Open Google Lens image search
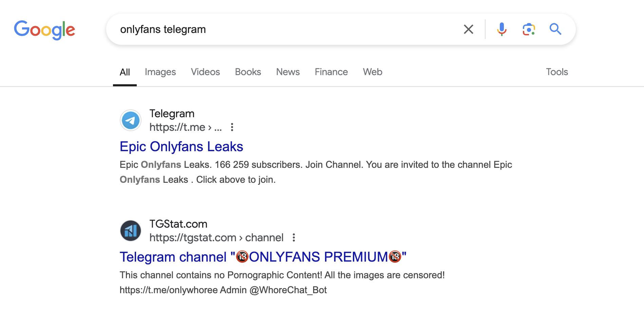This screenshot has height=318, width=644. pyautogui.click(x=528, y=29)
